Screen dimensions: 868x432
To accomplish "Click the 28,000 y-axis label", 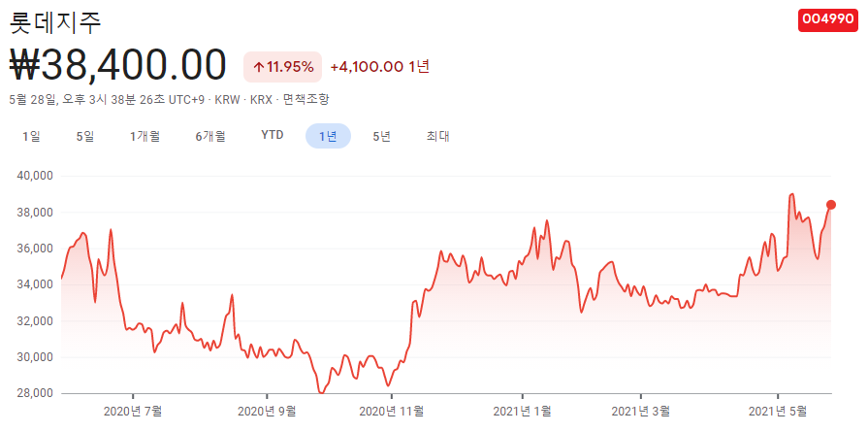I will pos(35,394).
